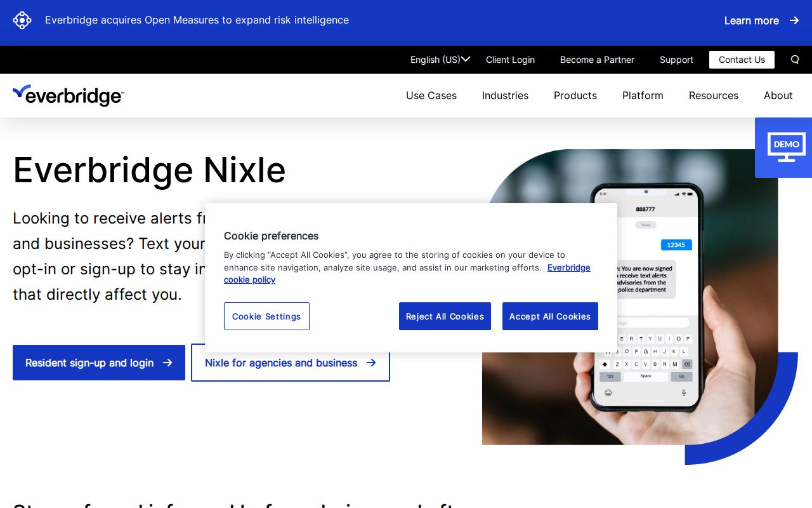This screenshot has height=508, width=812.
Task: Click Resident sign-up and login button
Action: click(99, 363)
